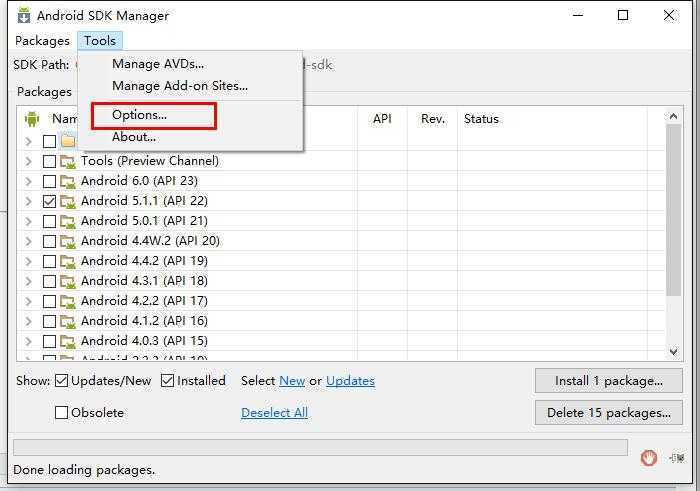Uncheck the Android 5.1.1 (API 22) checkbox

pyautogui.click(x=49, y=201)
